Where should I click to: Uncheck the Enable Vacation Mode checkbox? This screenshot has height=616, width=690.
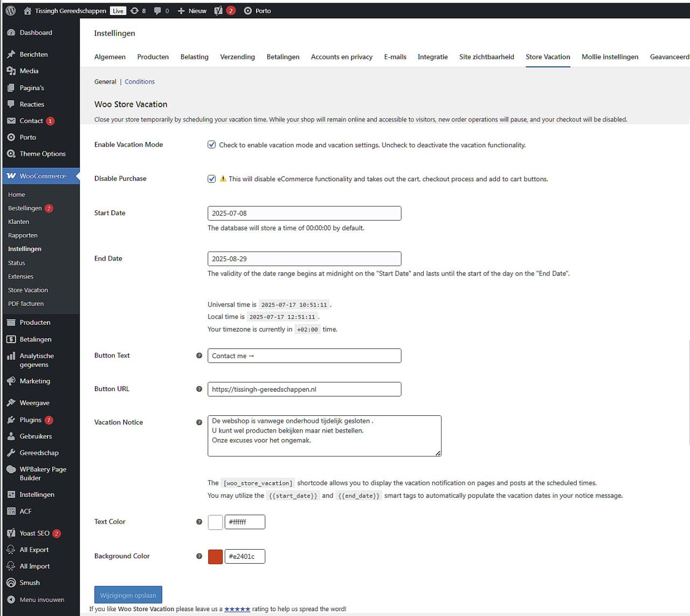coord(212,145)
